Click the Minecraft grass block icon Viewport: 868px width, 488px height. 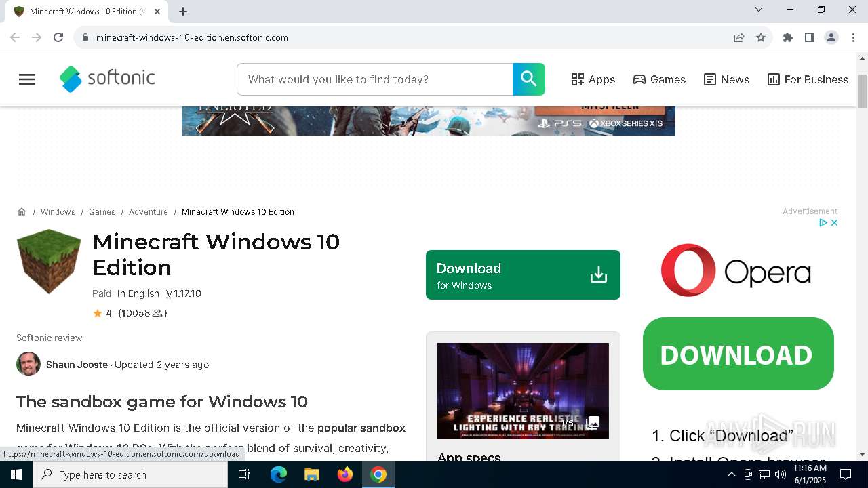49,262
